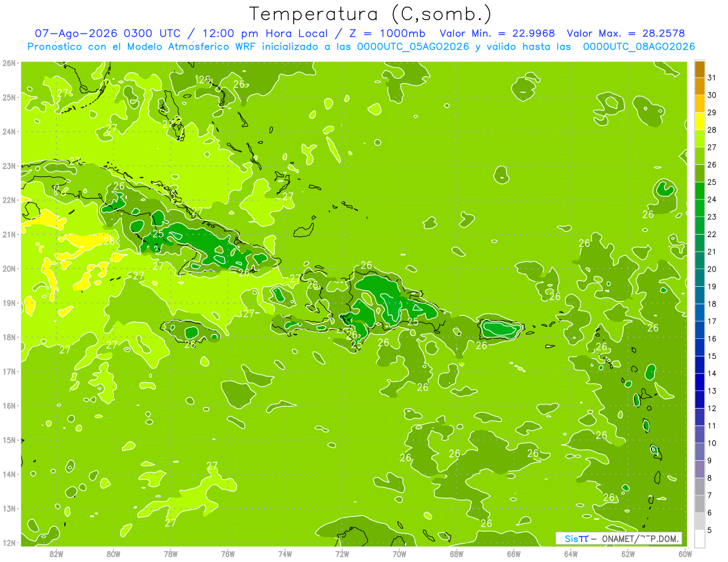The height and width of the screenshot is (562, 728).
Task: Select the valid-until time "0000UTC_08AGO2026"
Action: [x=638, y=47]
